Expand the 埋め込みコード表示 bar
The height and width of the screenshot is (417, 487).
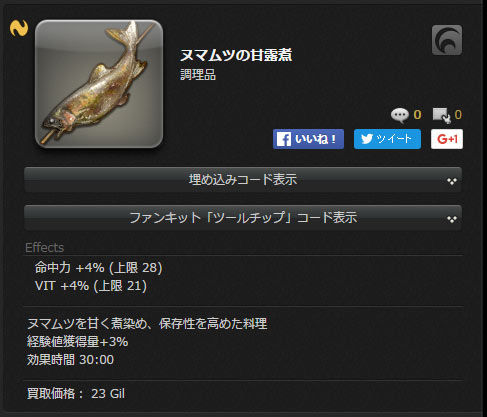pyautogui.click(x=243, y=180)
